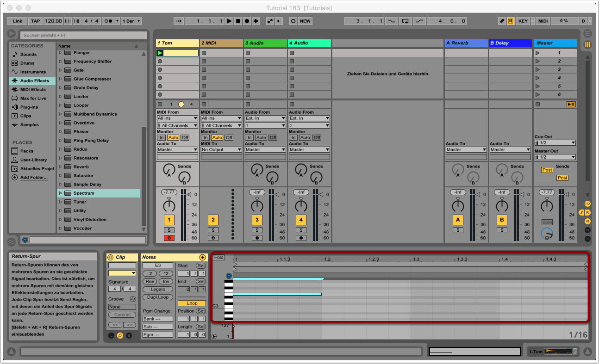Launch the clip in 1 Tom track
Image resolution: width=599 pixels, height=364 pixels.
click(x=160, y=53)
